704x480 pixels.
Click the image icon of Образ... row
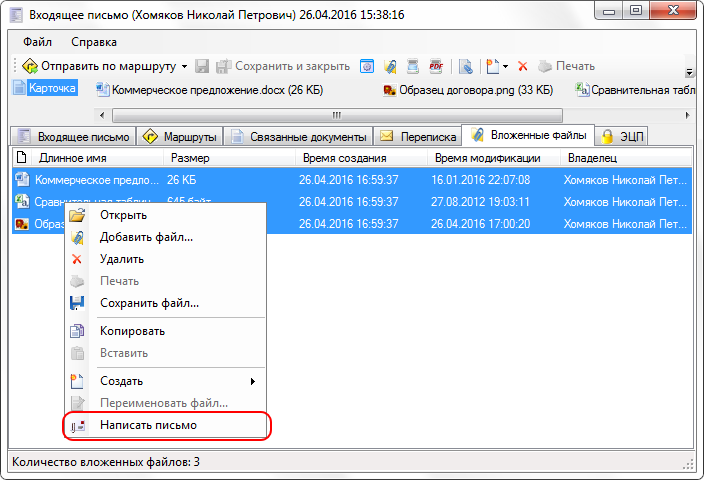[22, 223]
